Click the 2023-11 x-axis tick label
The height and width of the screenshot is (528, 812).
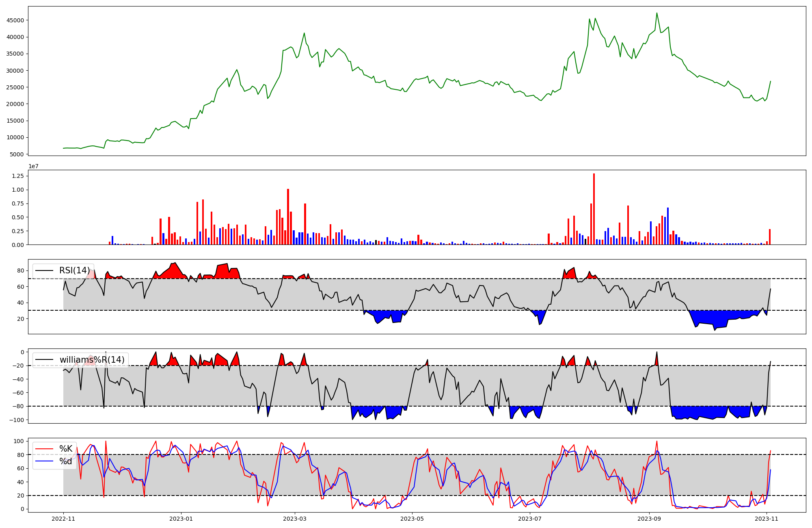766,519
